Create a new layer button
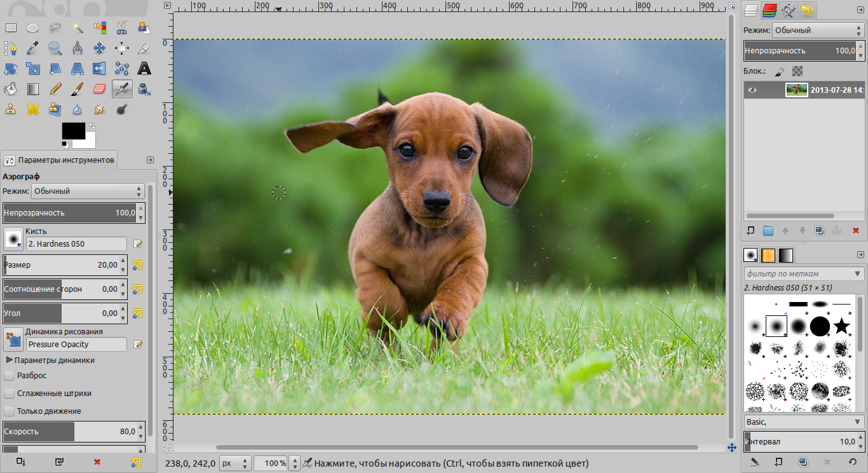868x473 pixels. 750,231
